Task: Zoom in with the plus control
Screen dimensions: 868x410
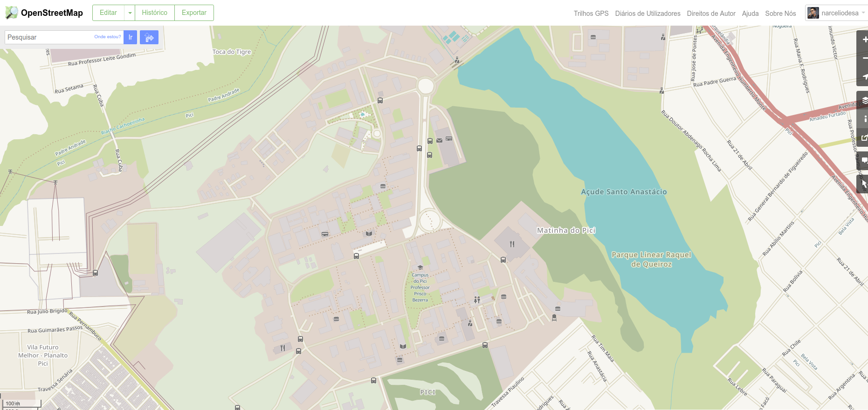Action: click(864, 40)
